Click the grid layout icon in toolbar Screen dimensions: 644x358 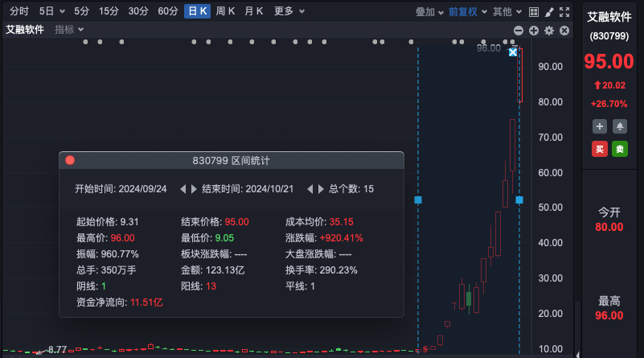[535, 12]
